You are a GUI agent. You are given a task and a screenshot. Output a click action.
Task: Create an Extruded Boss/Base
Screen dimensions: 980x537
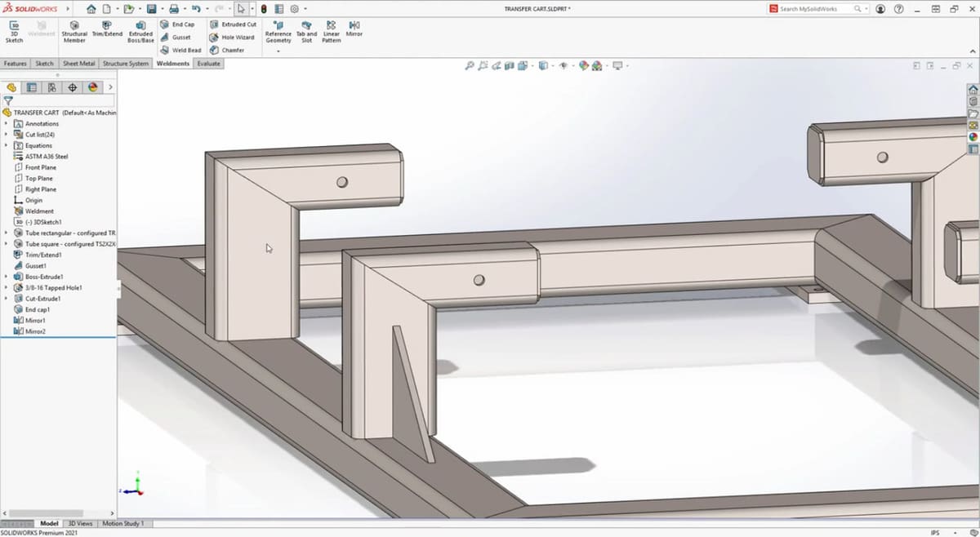tap(140, 32)
